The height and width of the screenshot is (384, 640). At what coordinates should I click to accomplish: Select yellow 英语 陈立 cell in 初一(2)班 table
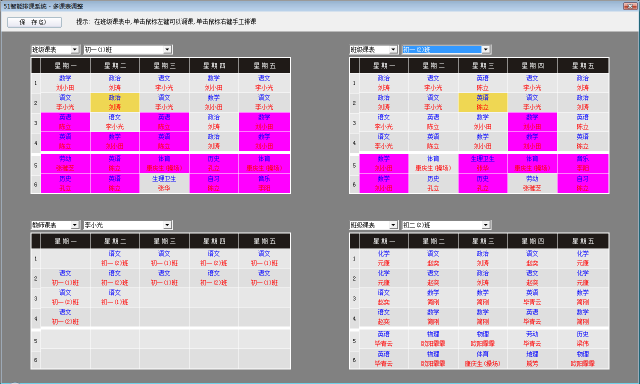(483, 102)
